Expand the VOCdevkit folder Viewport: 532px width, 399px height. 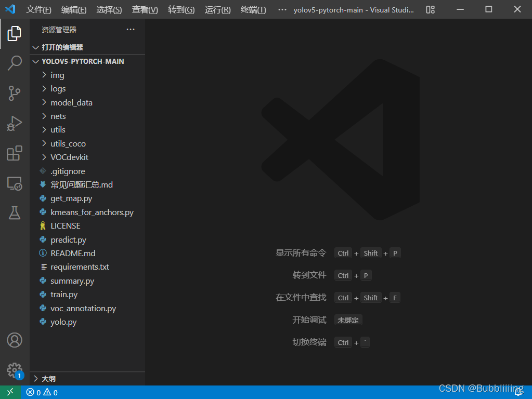pos(87,157)
